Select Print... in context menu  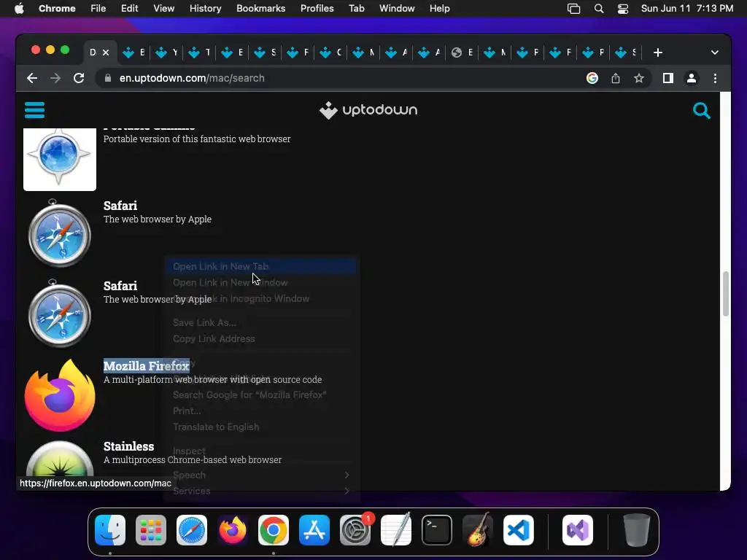262,411
